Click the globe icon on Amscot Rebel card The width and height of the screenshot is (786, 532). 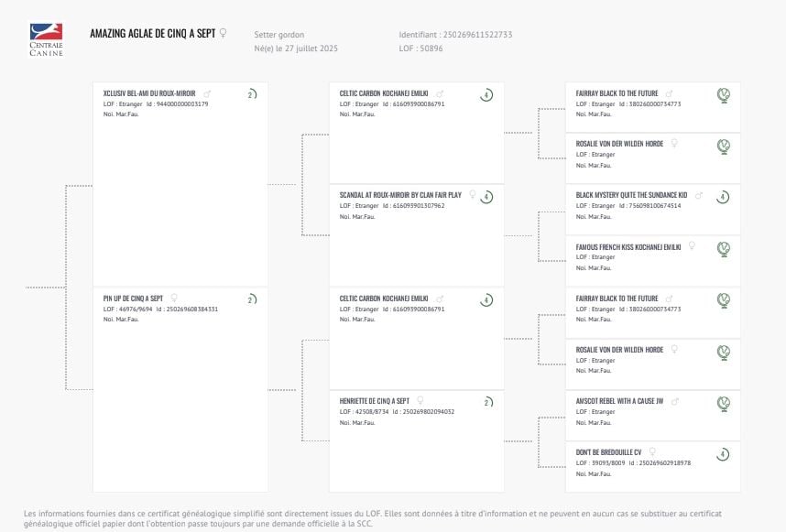pyautogui.click(x=723, y=402)
